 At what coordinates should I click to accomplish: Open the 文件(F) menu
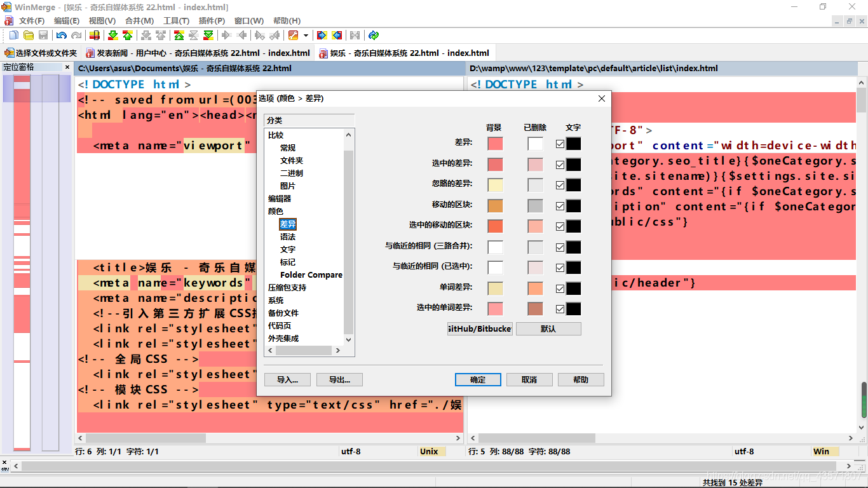click(32, 21)
